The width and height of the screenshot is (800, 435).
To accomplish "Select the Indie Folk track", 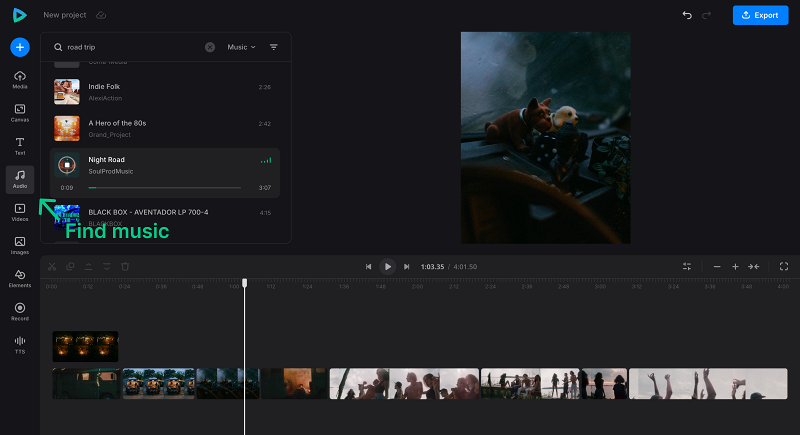I will [165, 92].
